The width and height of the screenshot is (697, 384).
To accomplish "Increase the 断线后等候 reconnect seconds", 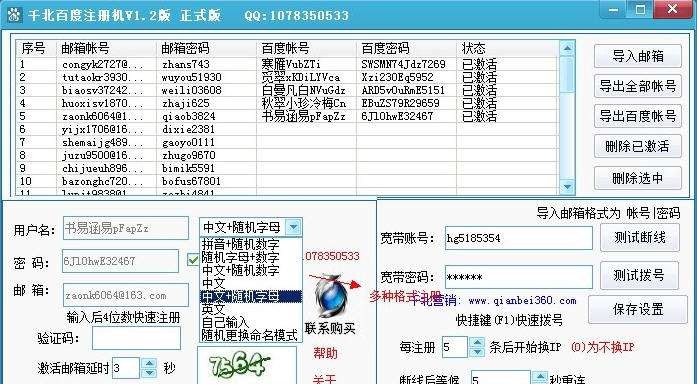I will (540, 376).
